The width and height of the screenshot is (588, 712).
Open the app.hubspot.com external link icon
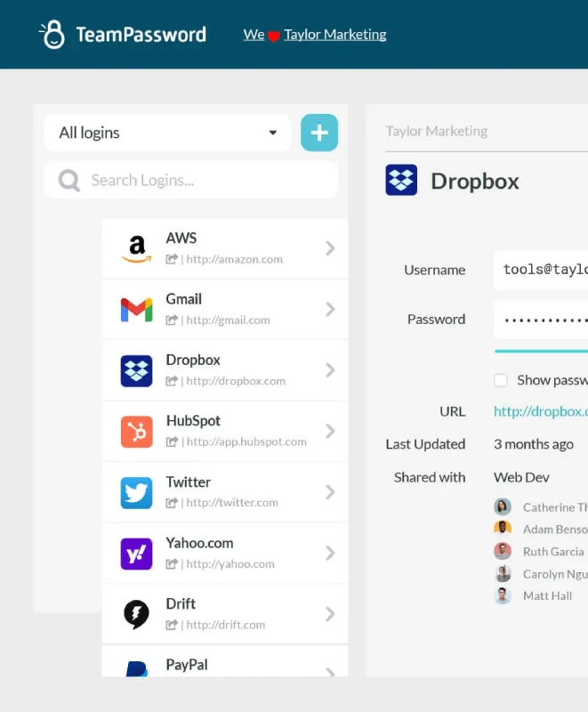pyautogui.click(x=172, y=441)
